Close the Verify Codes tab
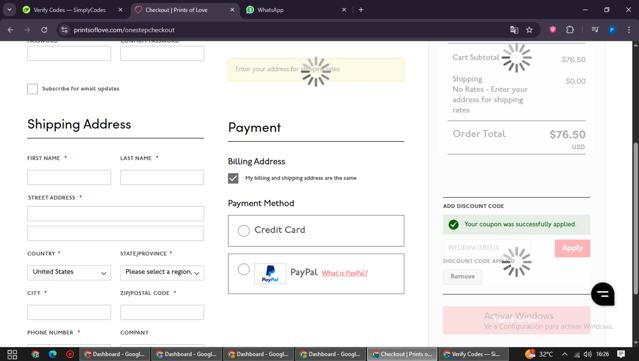 [x=120, y=10]
